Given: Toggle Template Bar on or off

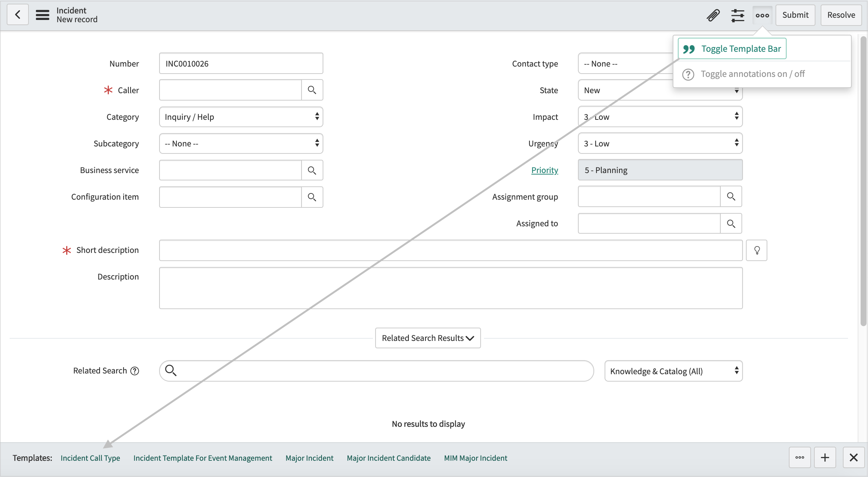Looking at the screenshot, I should tap(733, 49).
